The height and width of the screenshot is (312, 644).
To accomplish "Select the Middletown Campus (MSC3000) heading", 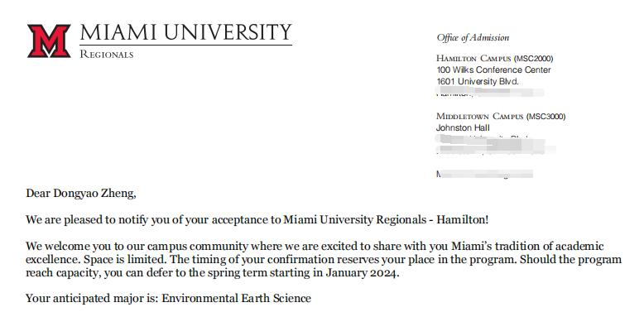I will (x=501, y=117).
